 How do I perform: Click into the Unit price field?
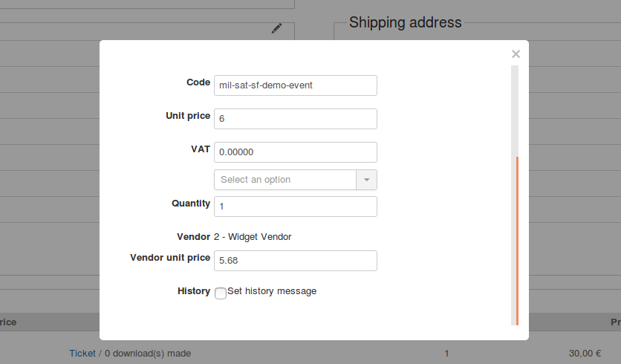(295, 119)
